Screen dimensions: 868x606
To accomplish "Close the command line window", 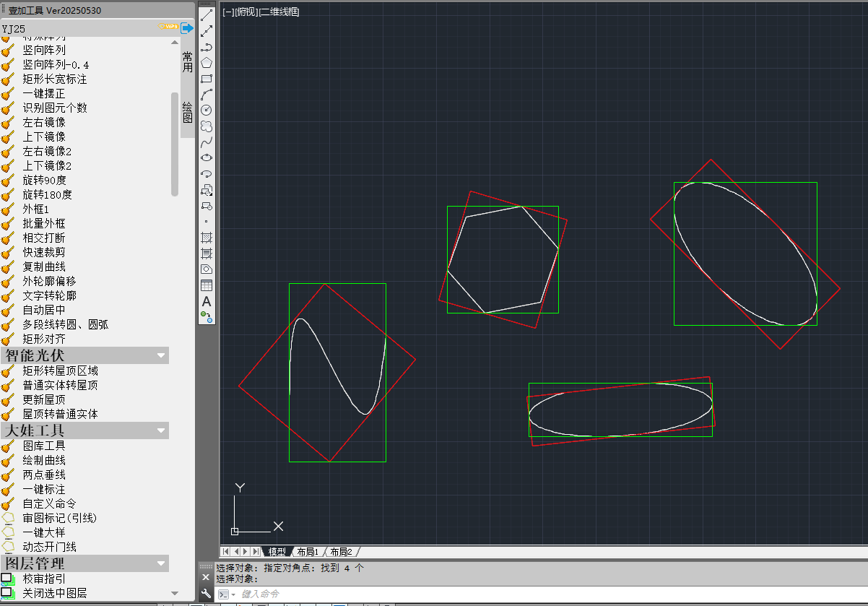I will 206,577.
